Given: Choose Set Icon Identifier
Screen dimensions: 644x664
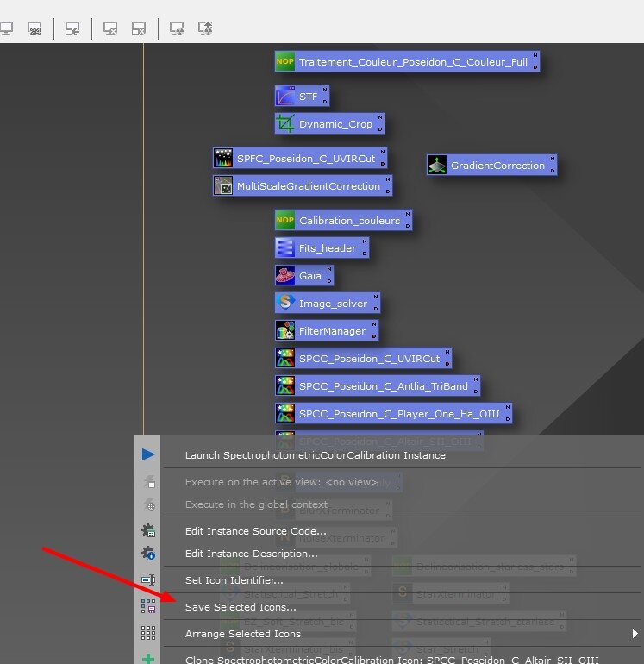Looking at the screenshot, I should [x=234, y=580].
